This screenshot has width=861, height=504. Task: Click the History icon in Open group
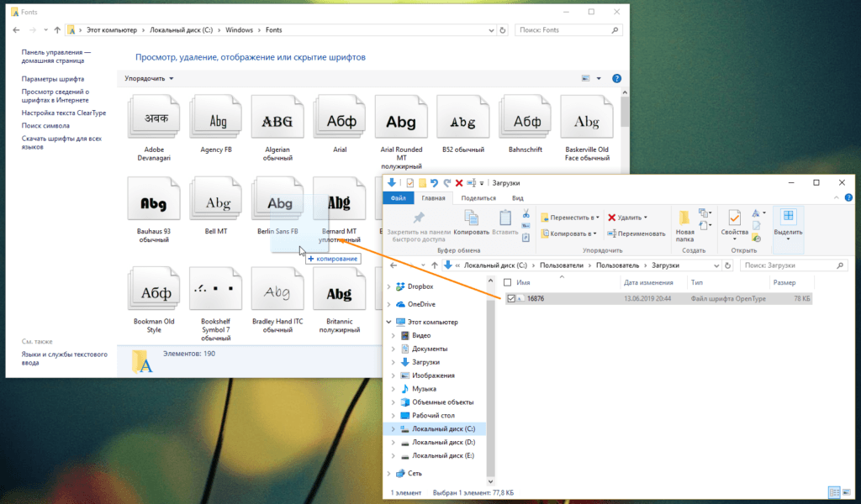[757, 238]
